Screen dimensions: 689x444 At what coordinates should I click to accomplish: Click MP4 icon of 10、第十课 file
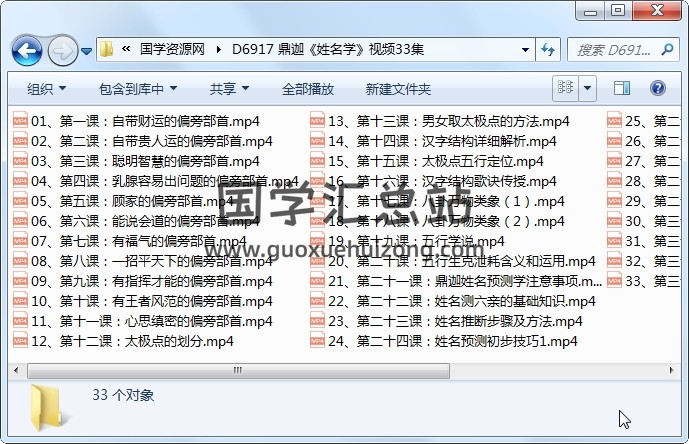tap(20, 301)
